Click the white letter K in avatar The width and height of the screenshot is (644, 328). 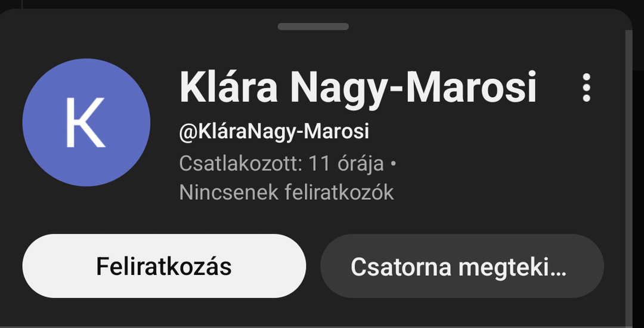[85, 122]
